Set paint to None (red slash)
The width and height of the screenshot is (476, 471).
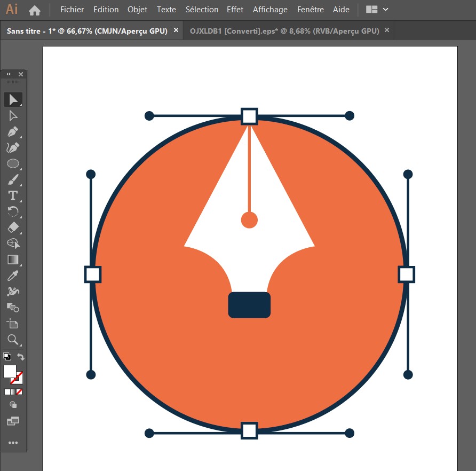pos(19,391)
